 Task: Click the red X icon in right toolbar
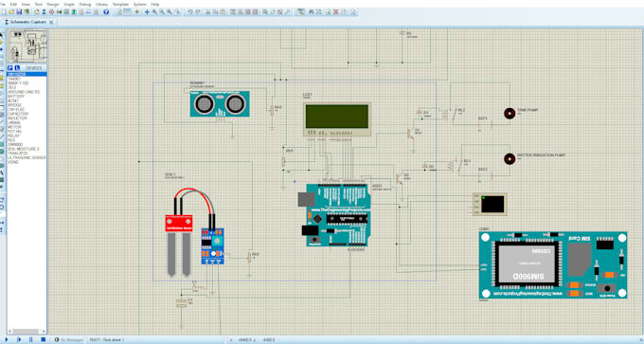336,12
